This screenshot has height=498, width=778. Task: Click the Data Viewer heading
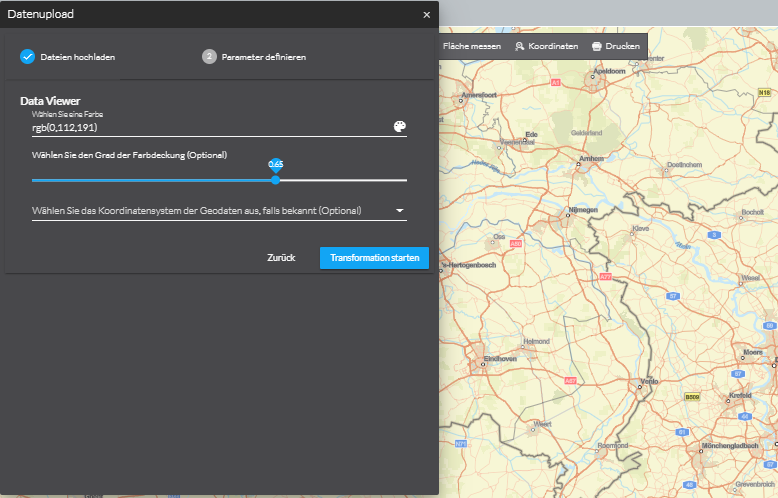point(50,101)
